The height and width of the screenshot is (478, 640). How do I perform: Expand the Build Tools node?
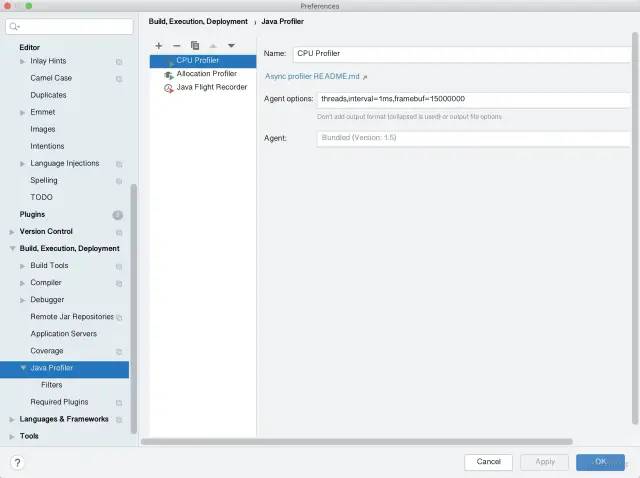22,266
